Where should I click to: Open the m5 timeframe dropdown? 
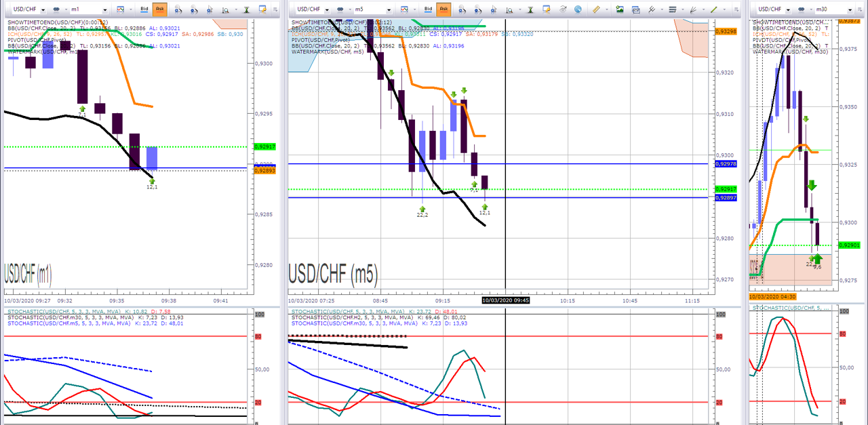389,9
